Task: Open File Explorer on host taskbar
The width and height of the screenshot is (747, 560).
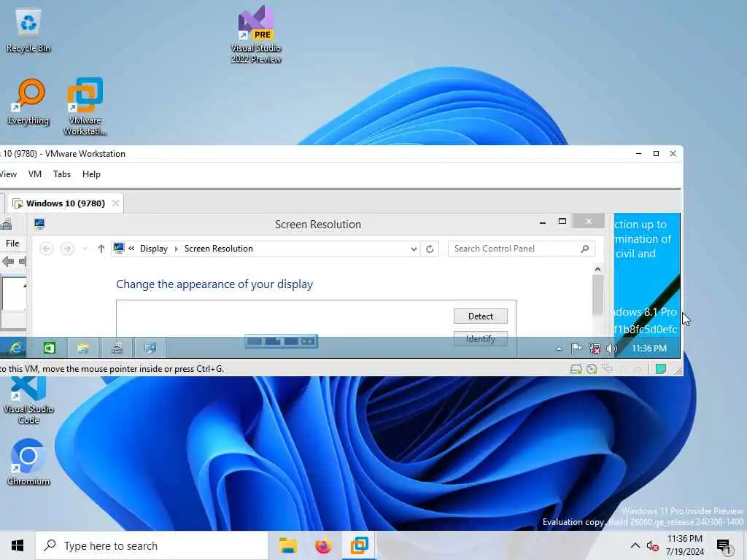Action: pyautogui.click(x=287, y=545)
